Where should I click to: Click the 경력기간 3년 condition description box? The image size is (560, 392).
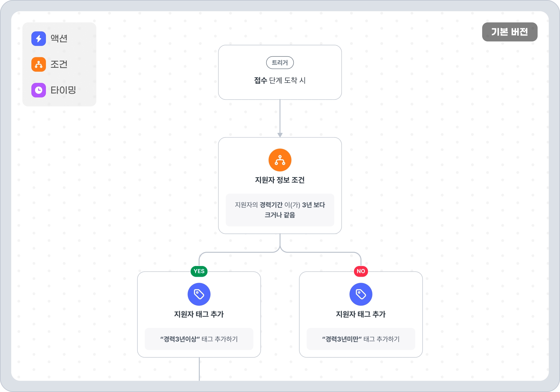280,210
